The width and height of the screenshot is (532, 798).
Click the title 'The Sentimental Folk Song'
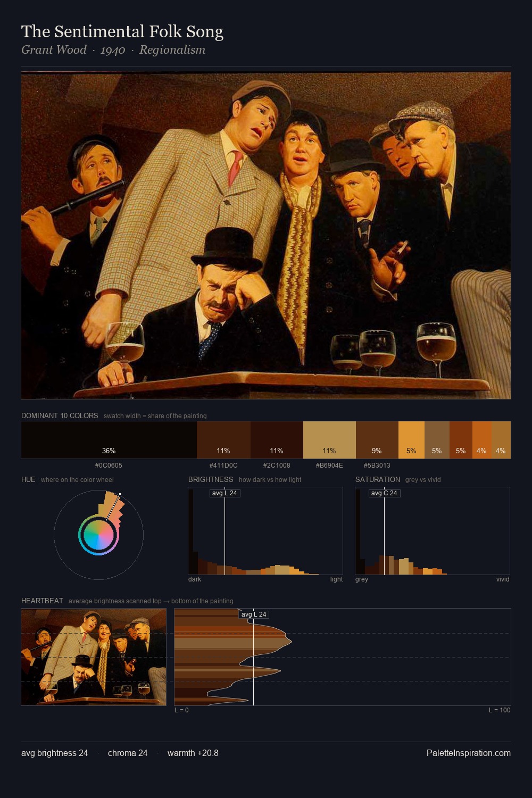tap(122, 32)
